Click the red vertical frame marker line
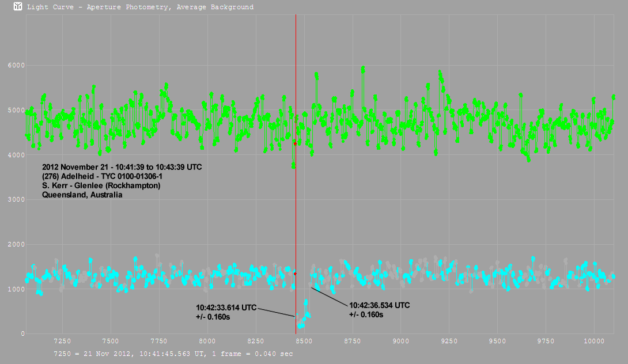The image size is (628, 364). [x=296, y=174]
